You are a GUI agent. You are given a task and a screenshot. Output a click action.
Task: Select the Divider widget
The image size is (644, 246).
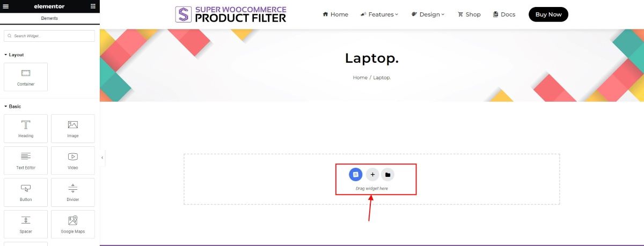pos(73,192)
